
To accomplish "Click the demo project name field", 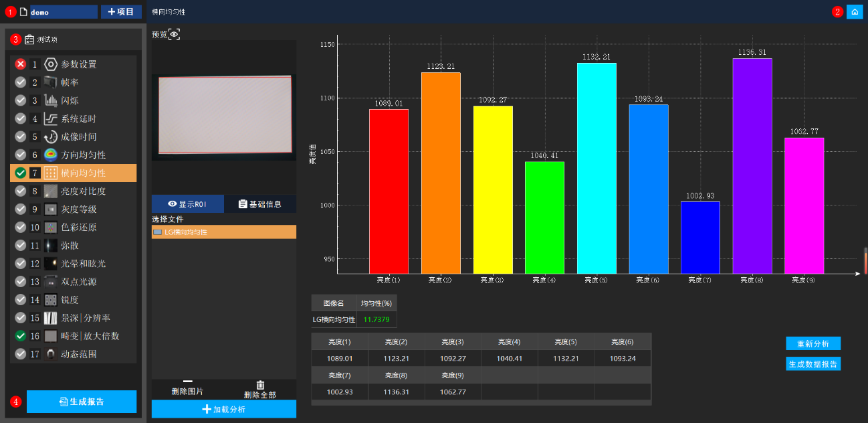I will pyautogui.click(x=64, y=12).
